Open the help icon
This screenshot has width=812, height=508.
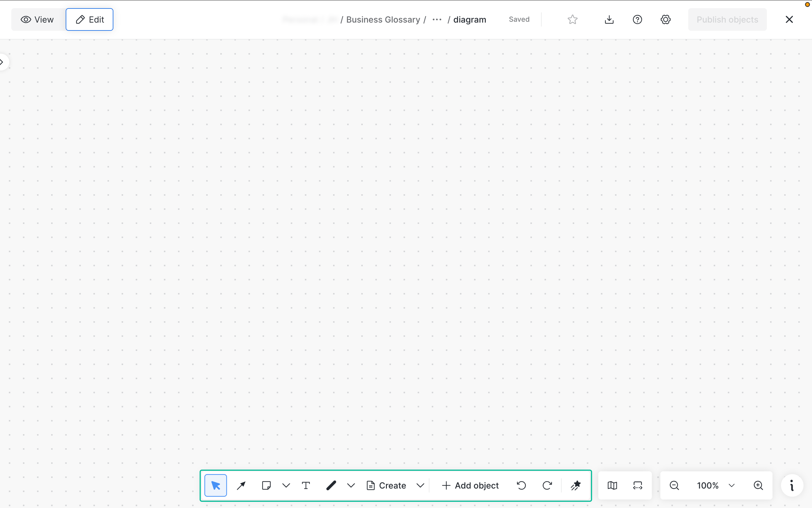[637, 19]
